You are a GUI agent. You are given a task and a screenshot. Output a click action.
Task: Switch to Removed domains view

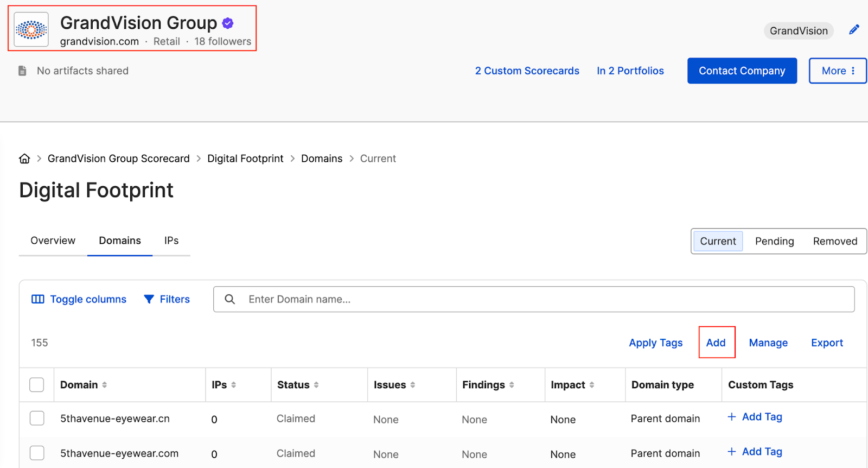tap(835, 241)
